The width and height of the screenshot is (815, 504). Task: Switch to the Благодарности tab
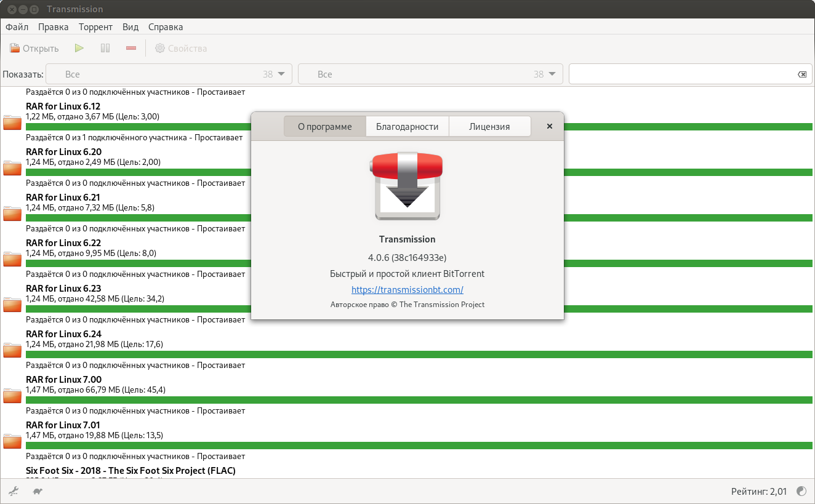[407, 127]
